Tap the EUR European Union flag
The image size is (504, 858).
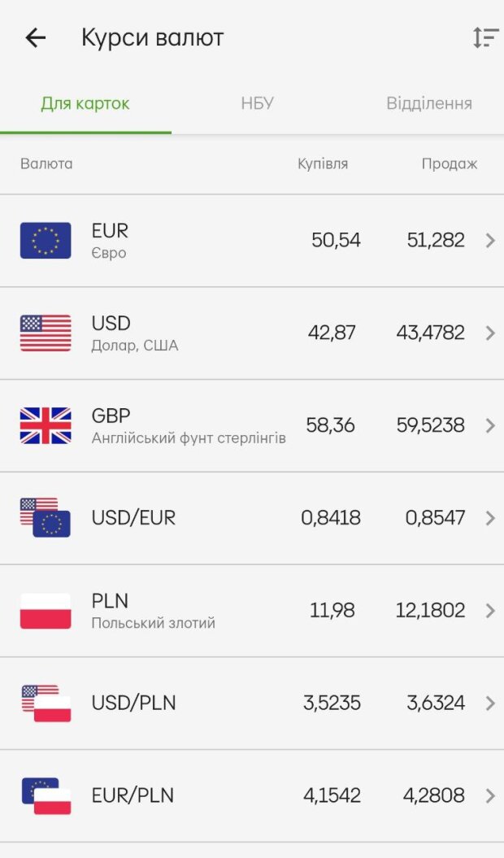point(46,241)
